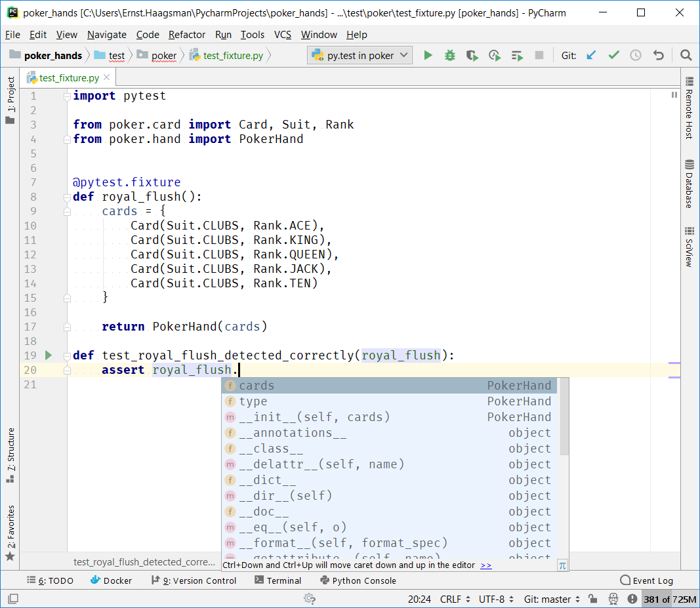Click the memory usage indicator
Viewport: 700px width, 608px height.
(x=670, y=599)
